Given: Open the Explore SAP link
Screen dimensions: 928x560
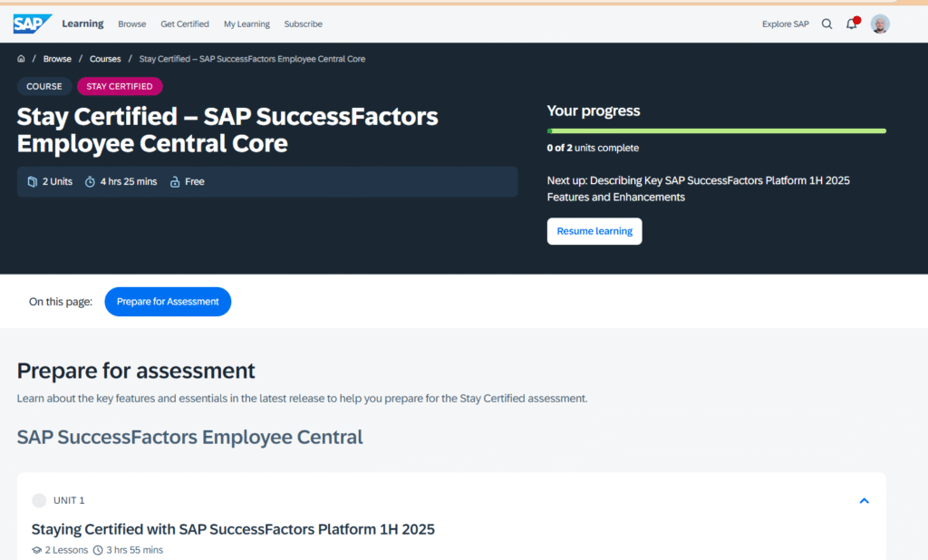Looking at the screenshot, I should point(786,24).
